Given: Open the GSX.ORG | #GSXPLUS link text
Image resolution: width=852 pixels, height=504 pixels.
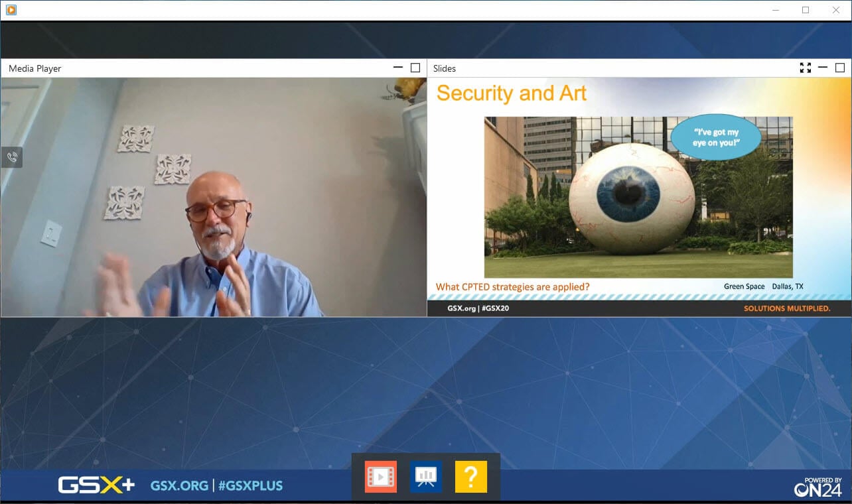Looking at the screenshot, I should 216,485.
